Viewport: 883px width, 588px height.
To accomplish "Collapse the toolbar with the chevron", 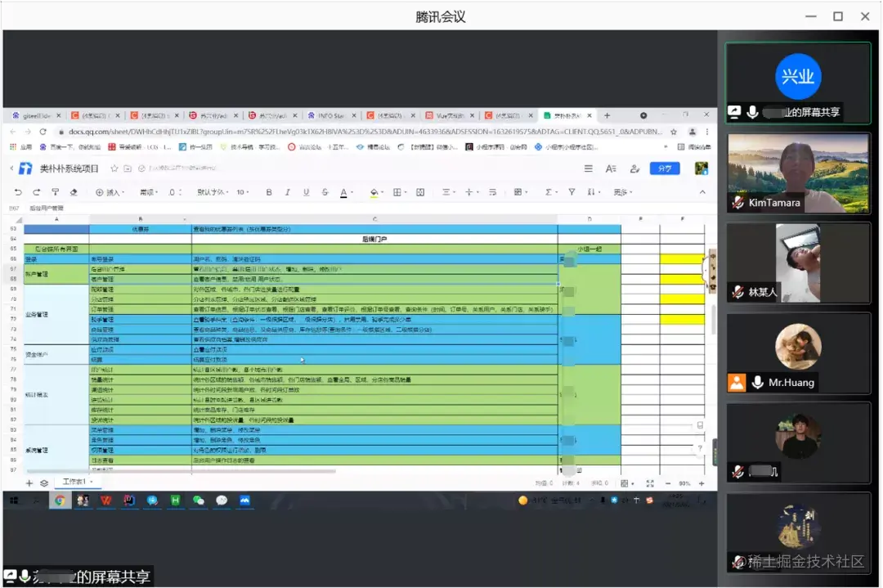I will (702, 193).
